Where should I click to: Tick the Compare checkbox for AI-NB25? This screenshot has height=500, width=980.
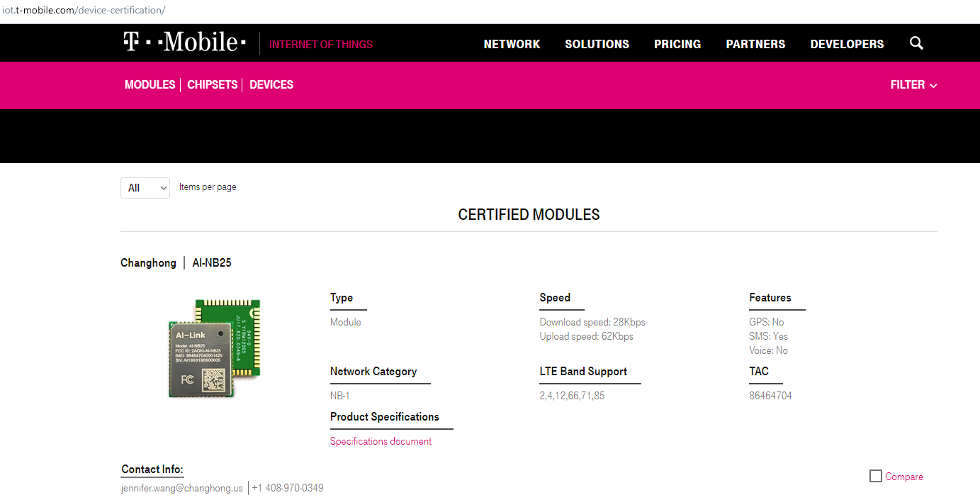pos(876,476)
